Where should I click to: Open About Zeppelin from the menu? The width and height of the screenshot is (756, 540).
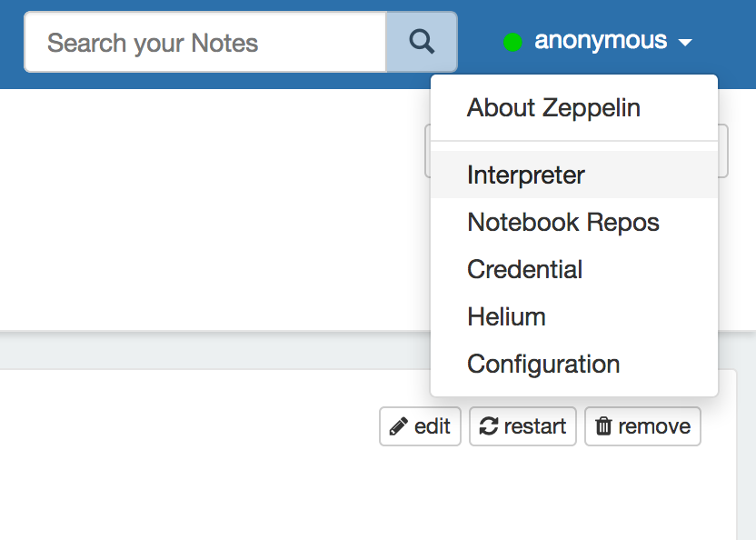(553, 108)
